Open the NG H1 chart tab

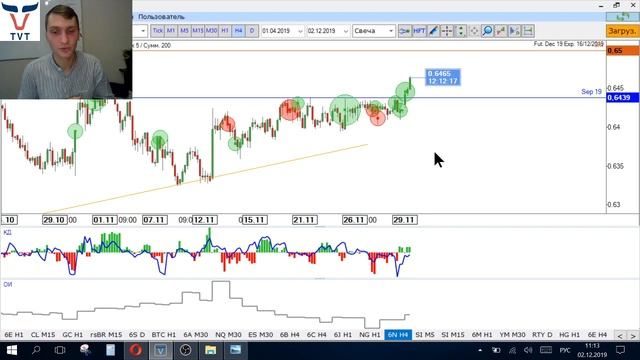click(x=369, y=335)
